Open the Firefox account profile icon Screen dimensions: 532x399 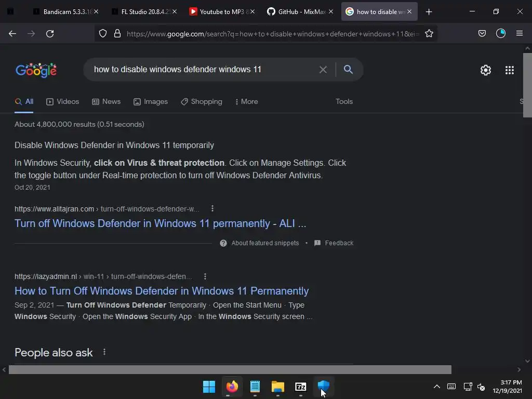pyautogui.click(x=501, y=33)
